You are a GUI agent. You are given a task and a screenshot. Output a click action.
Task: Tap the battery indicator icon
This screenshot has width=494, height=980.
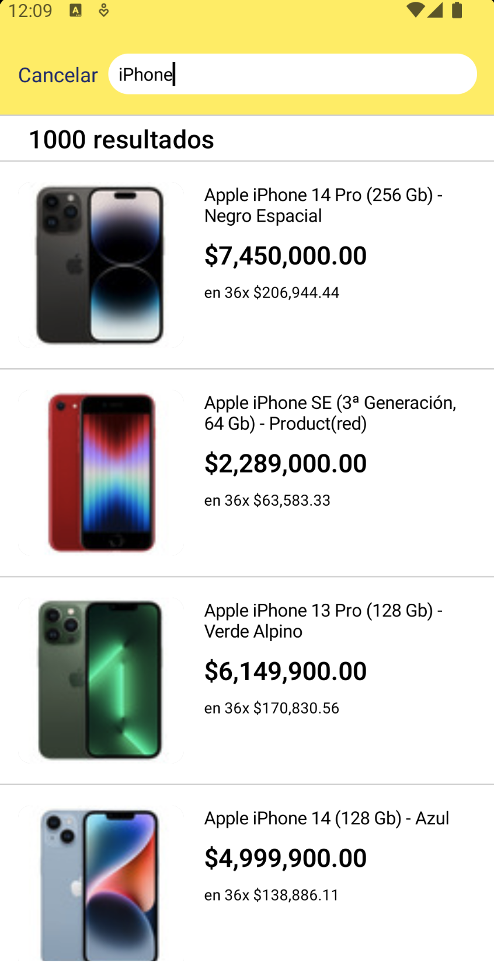(x=456, y=10)
